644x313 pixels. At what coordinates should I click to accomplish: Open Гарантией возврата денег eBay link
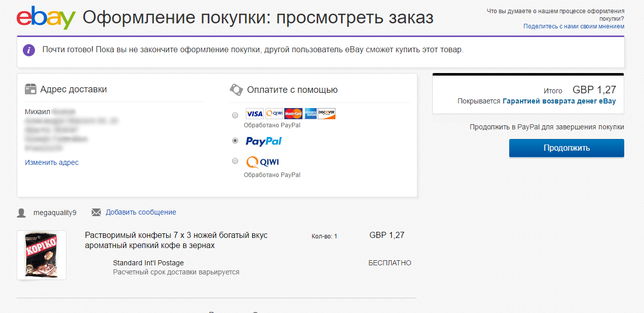[x=559, y=101]
